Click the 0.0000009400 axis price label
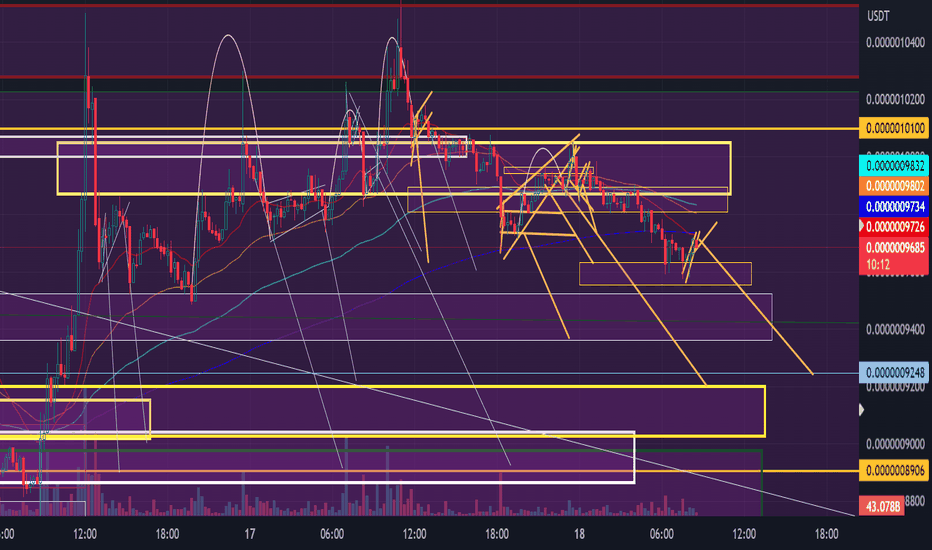 click(895, 329)
